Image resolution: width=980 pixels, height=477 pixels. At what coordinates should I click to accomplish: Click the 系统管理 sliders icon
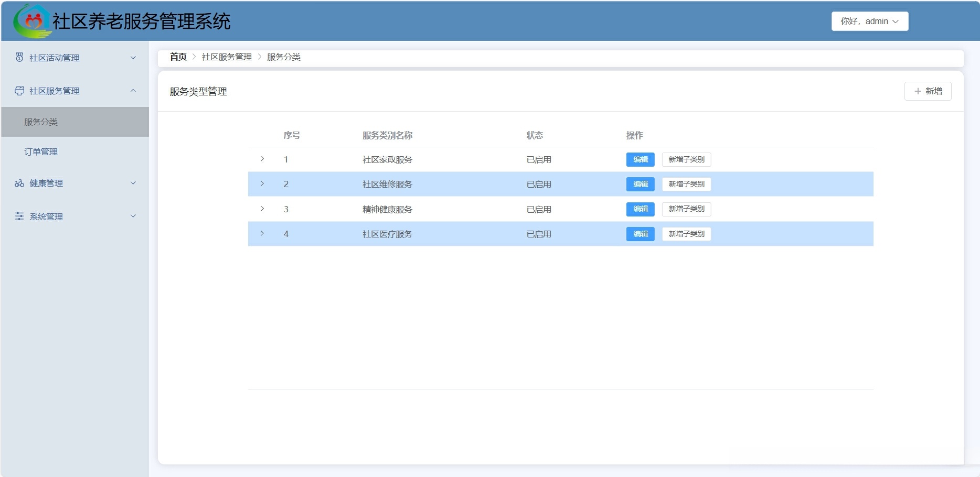click(19, 216)
